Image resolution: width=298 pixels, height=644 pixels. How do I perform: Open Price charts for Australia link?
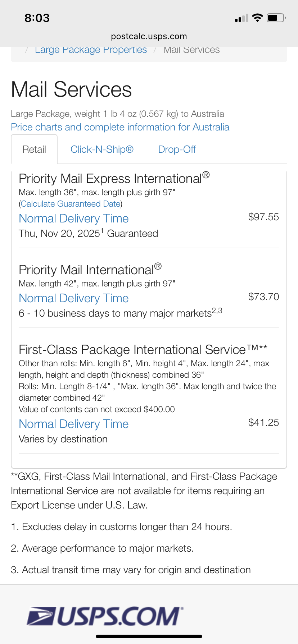tap(120, 127)
